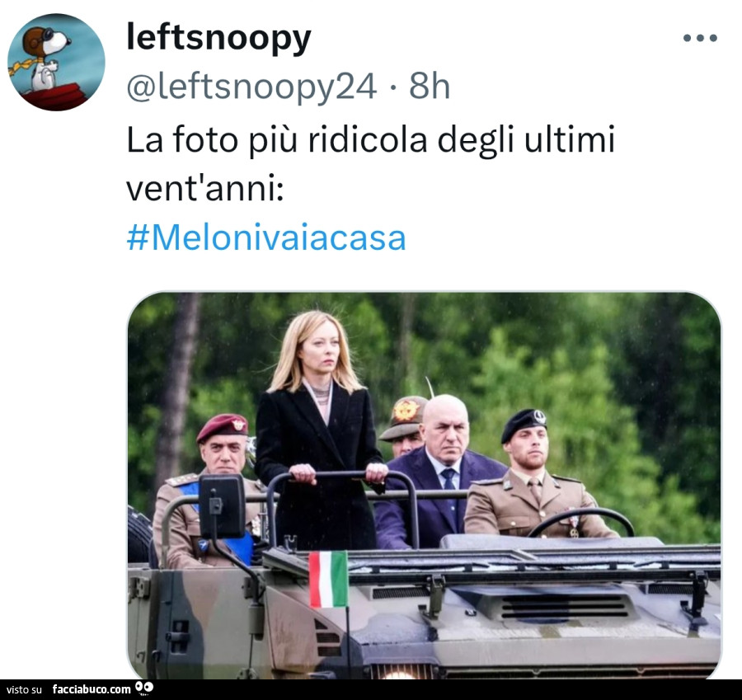Click the vehicle hood vent grille
Viewport: 742px width, 700px height.
[x=564, y=606]
